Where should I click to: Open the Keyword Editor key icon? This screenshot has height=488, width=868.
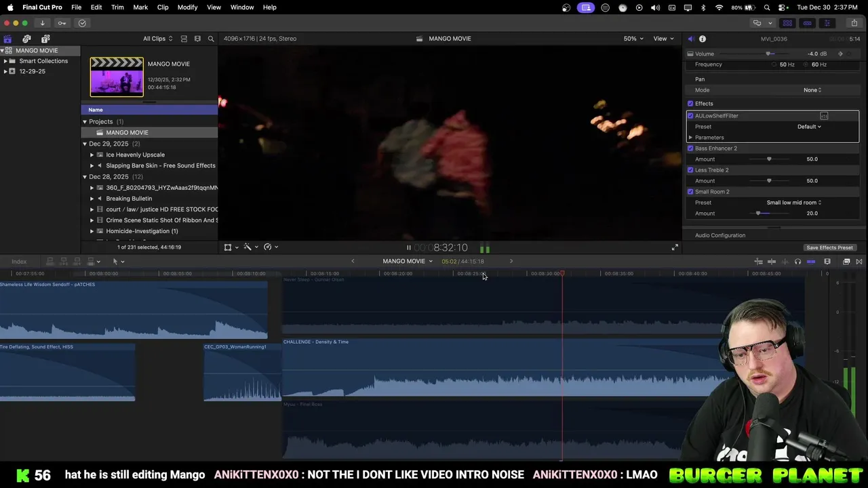tap(62, 23)
